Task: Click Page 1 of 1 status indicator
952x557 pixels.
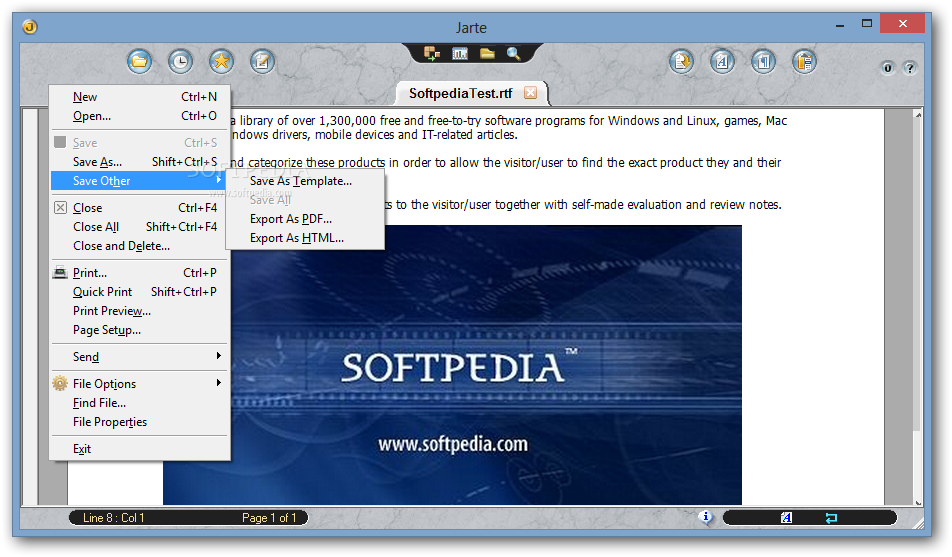Action: pos(269,518)
